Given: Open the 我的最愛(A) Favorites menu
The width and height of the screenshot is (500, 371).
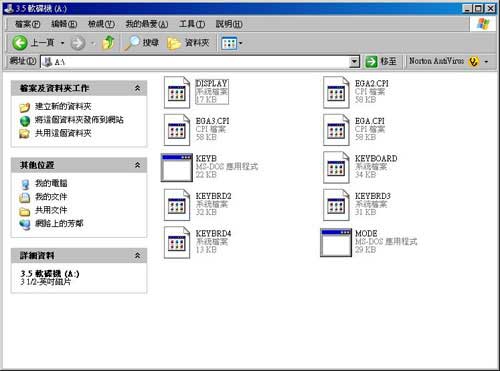Looking at the screenshot, I should pyautogui.click(x=147, y=24).
